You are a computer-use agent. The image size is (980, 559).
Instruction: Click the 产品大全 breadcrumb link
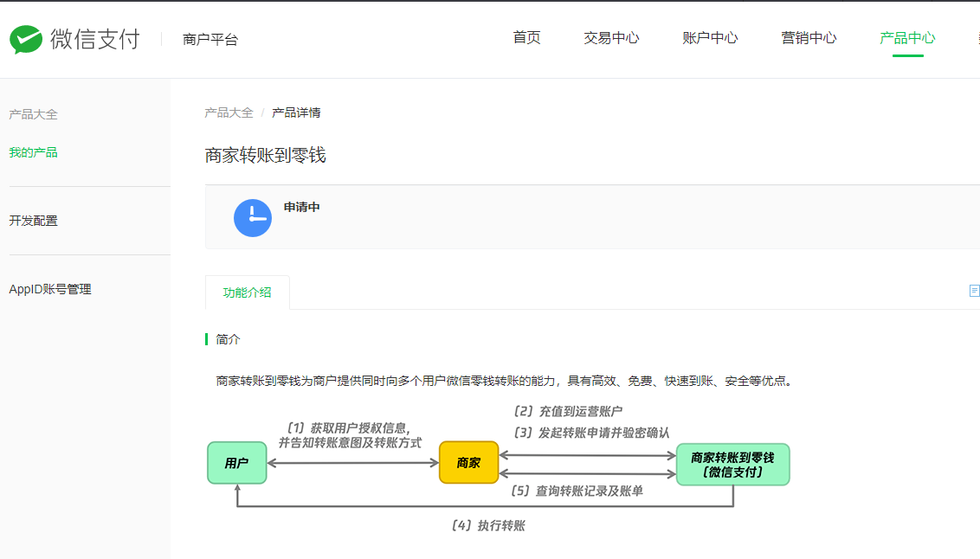coord(229,112)
